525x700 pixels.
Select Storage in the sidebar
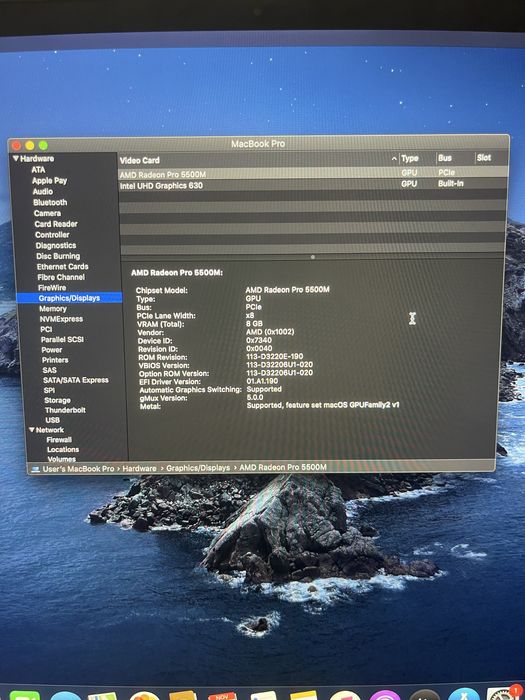(x=57, y=400)
